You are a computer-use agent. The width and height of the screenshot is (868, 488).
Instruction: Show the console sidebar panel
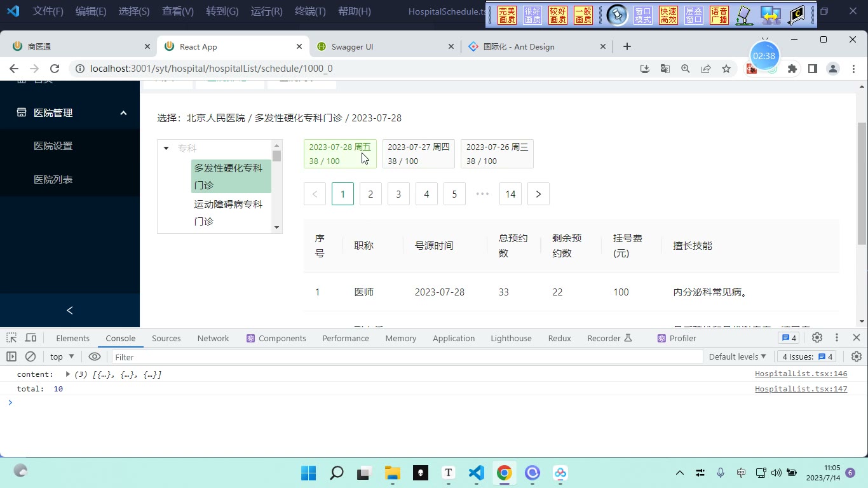tap(11, 356)
